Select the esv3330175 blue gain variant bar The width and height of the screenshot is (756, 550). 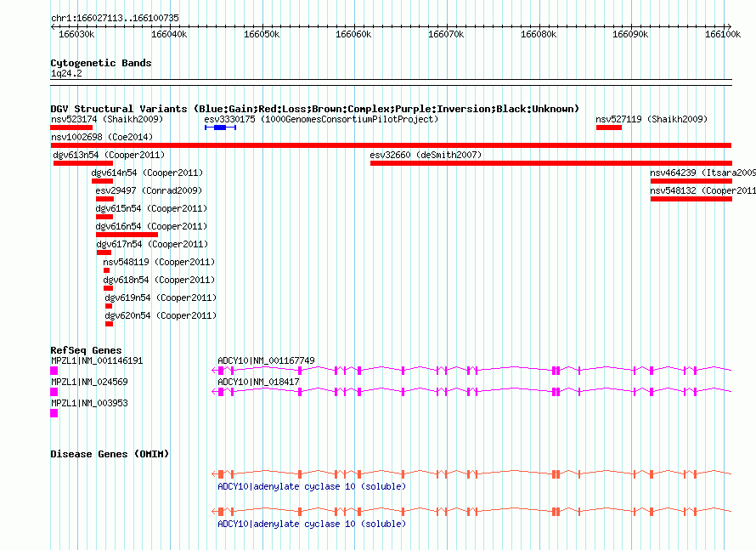tap(220, 128)
